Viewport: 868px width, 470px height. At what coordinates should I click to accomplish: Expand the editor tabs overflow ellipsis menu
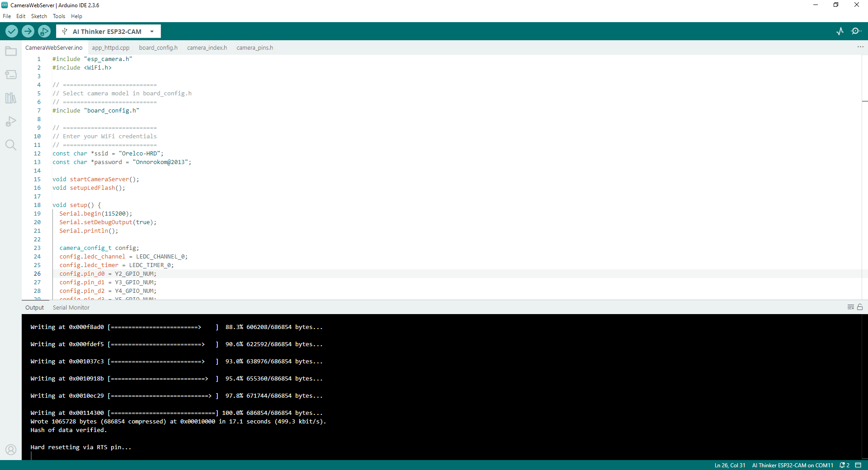tap(860, 47)
